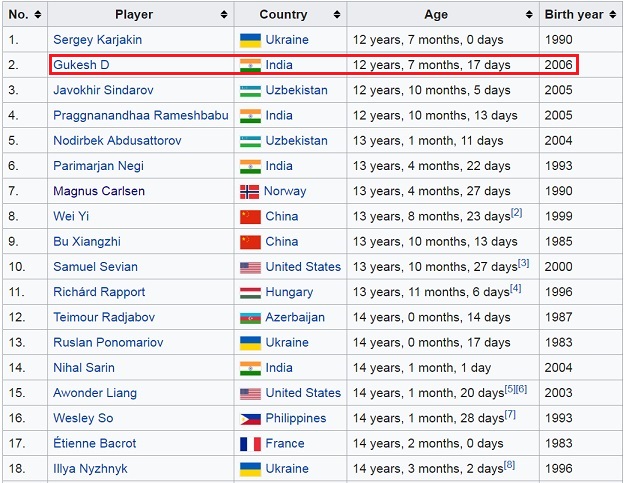Screen dimensions: 626x483
Task: Click Ukraine flag in Sergey Karjakin row
Action: 250,40
